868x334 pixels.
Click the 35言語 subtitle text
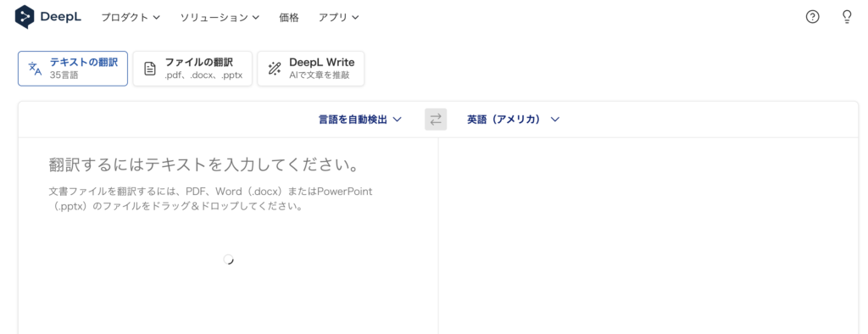coord(64,75)
